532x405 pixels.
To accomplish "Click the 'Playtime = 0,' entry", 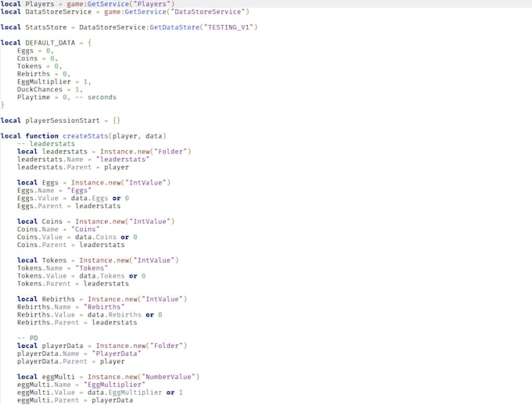I will (x=44, y=98).
